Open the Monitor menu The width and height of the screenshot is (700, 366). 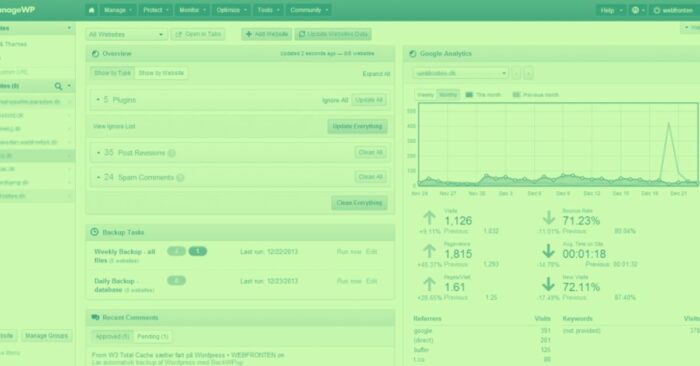pyautogui.click(x=192, y=10)
